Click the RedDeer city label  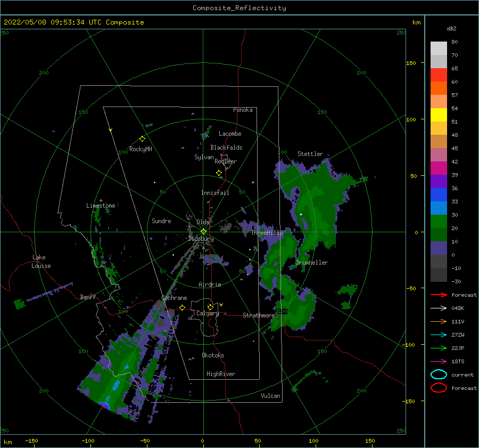click(226, 161)
